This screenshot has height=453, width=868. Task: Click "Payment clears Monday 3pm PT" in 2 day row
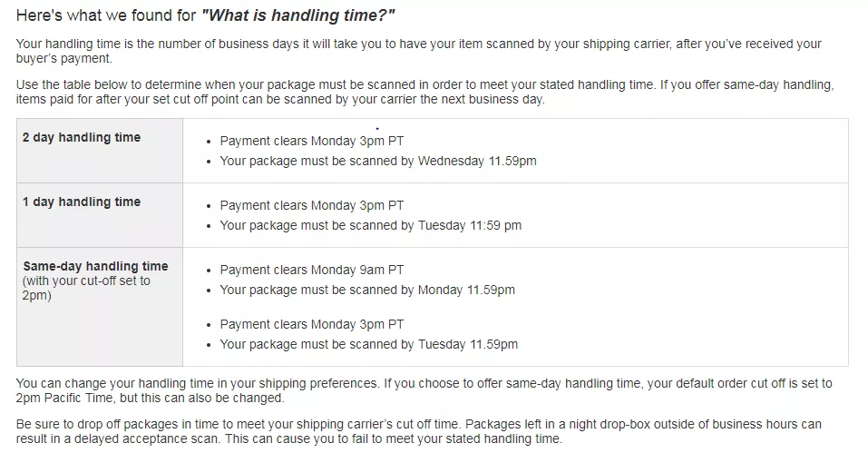pos(311,141)
